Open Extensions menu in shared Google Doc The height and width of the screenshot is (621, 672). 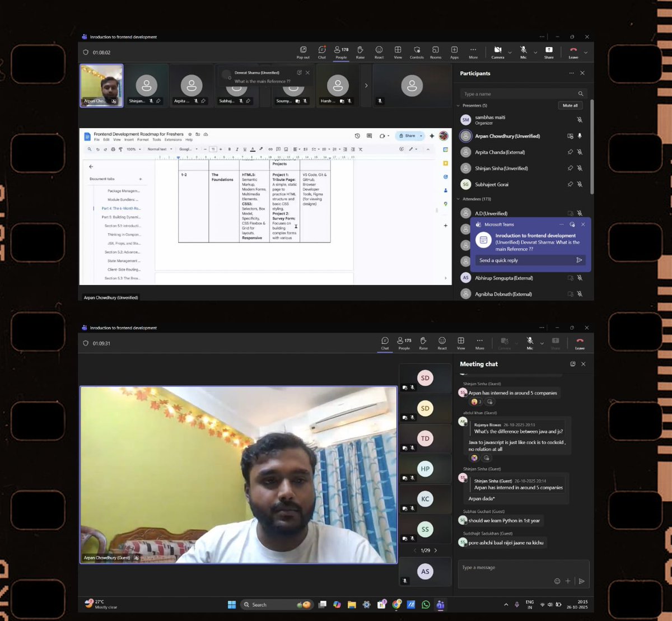[173, 139]
